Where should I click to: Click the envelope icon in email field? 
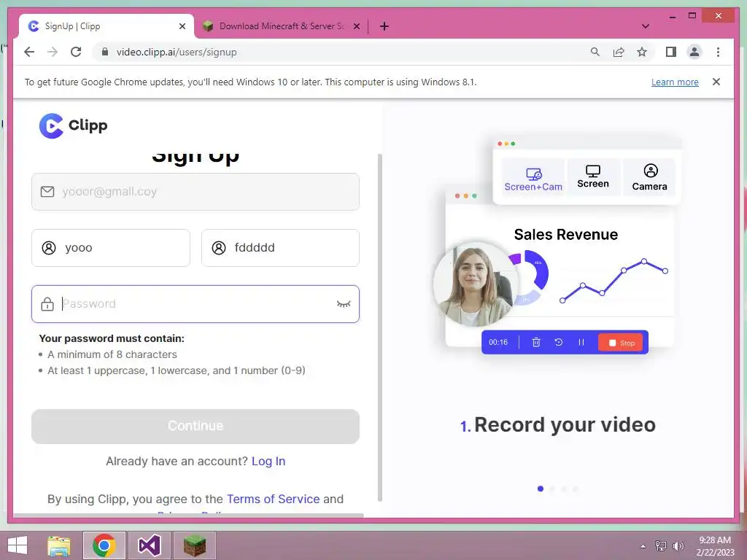pos(47,192)
